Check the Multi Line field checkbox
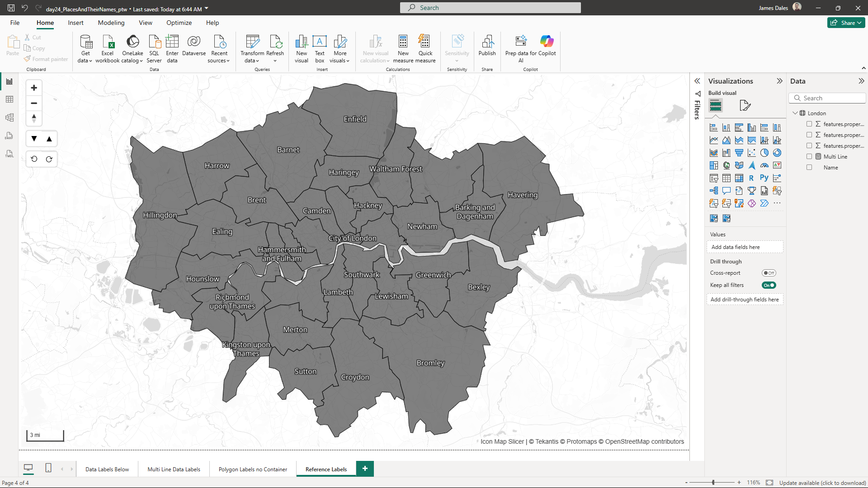Image resolution: width=868 pixels, height=488 pixels. click(x=809, y=156)
